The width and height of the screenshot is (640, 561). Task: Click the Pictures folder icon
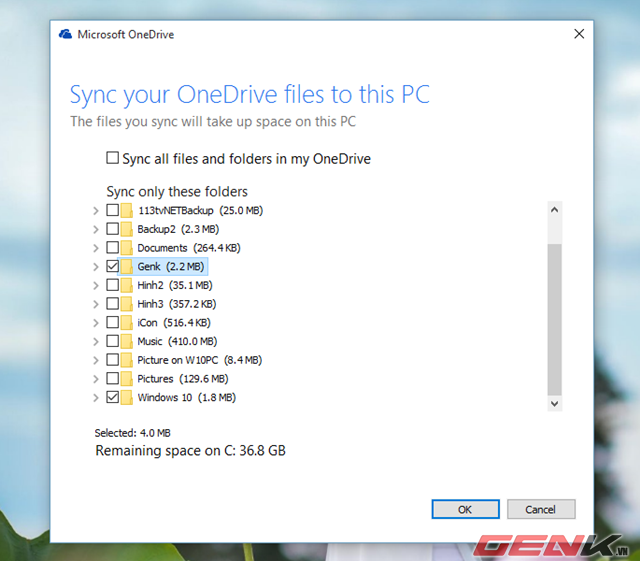coord(127,379)
